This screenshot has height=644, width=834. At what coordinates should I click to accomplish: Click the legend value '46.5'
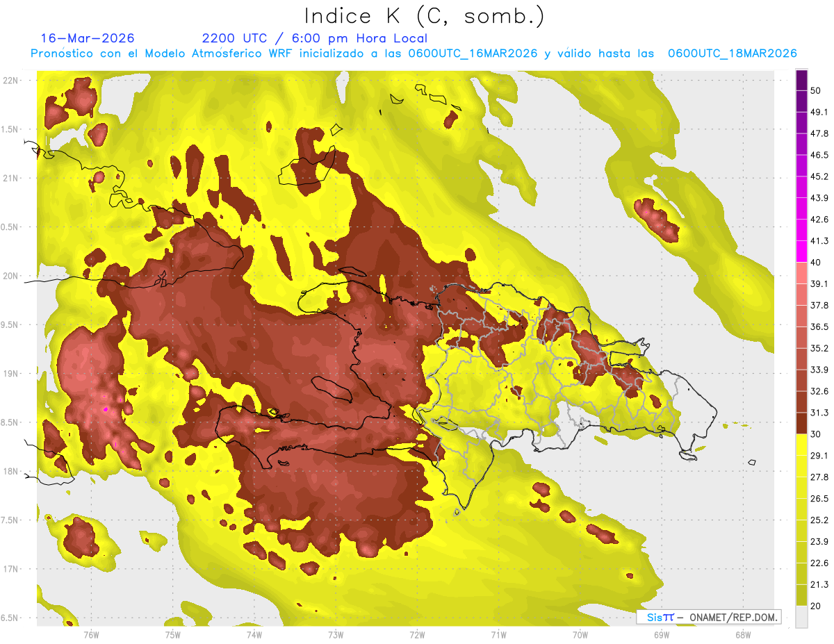[x=819, y=155]
